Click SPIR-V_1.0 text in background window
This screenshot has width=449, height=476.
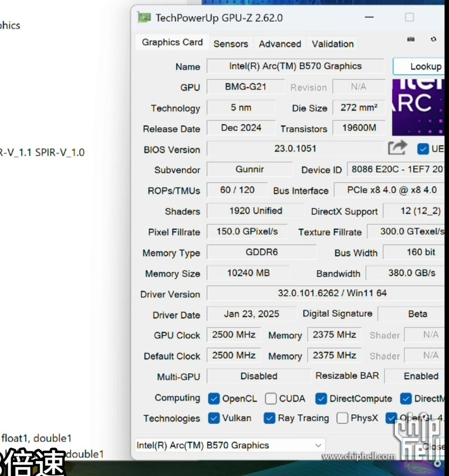tap(60, 152)
